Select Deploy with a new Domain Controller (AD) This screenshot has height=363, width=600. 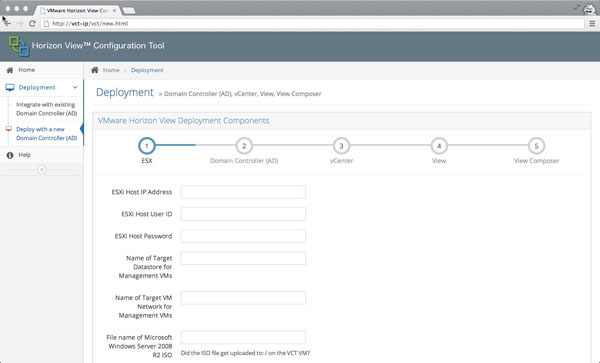click(46, 133)
